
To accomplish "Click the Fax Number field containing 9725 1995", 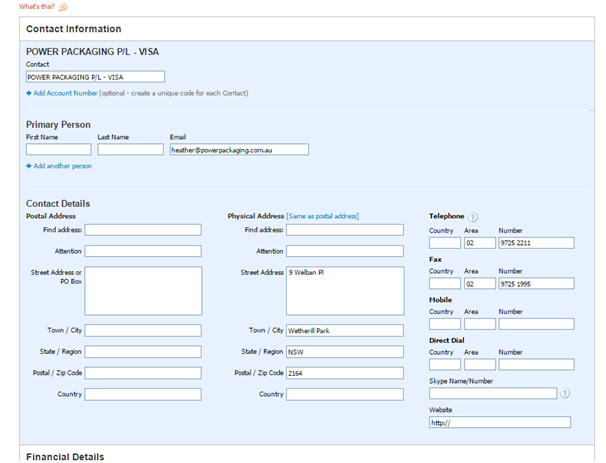I will point(535,283).
